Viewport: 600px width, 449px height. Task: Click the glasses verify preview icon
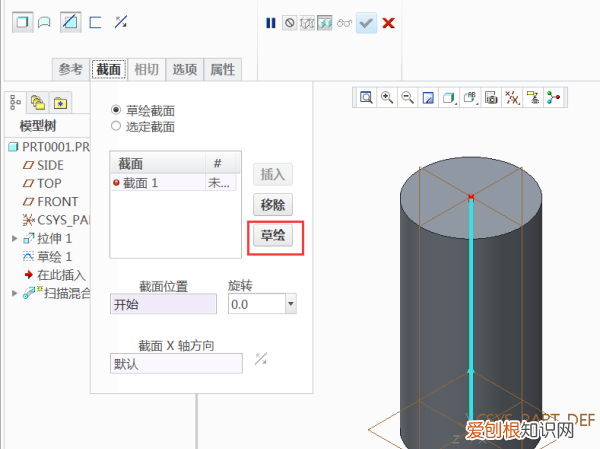344,23
